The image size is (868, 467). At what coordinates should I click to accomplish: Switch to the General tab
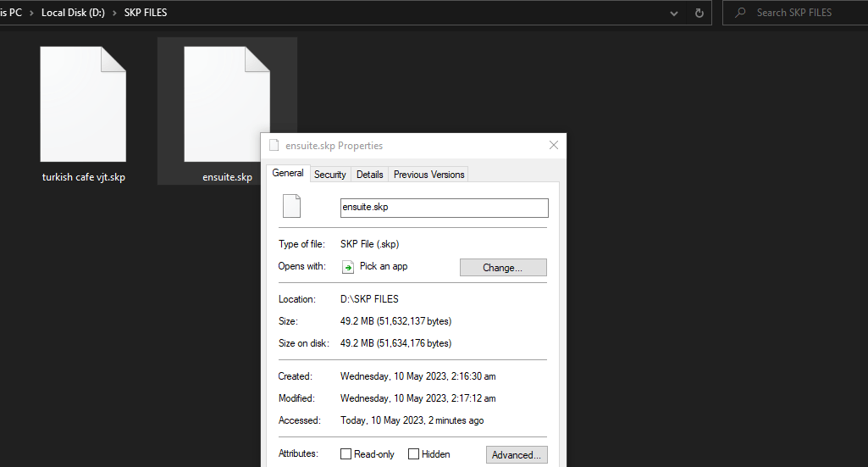288,173
